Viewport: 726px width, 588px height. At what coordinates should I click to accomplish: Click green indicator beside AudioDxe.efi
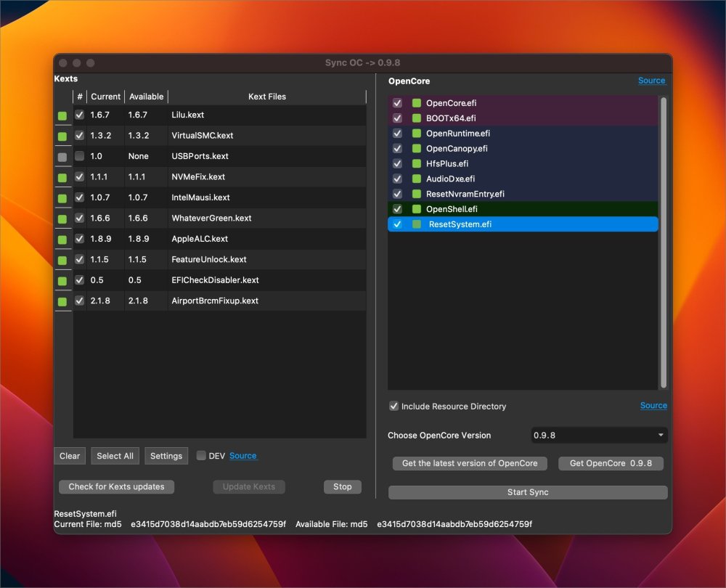(x=417, y=179)
